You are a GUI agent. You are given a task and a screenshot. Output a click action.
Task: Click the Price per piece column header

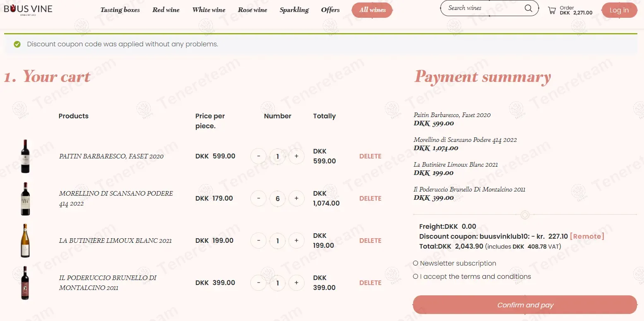(x=210, y=121)
